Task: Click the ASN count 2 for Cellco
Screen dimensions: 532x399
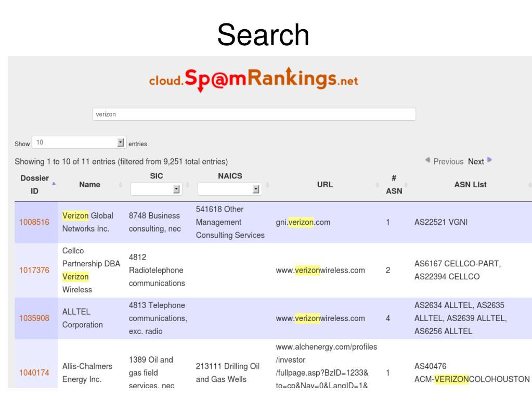Action: pyautogui.click(x=388, y=270)
